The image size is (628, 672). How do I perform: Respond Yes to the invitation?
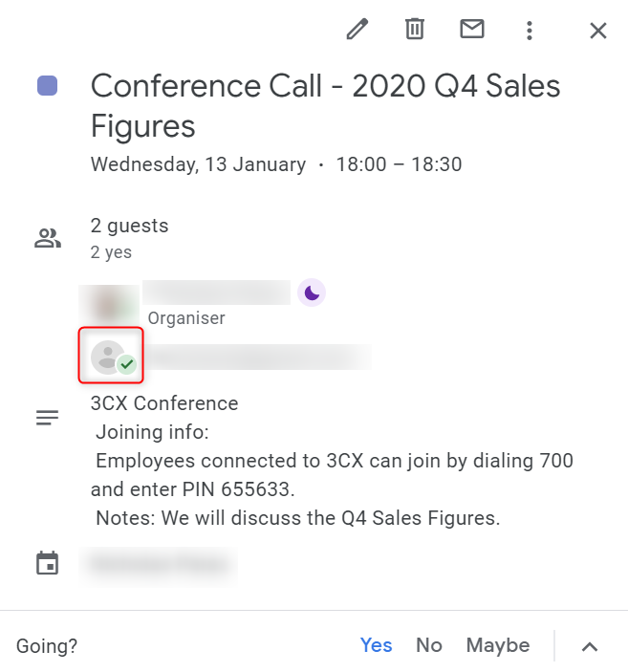tap(376, 645)
